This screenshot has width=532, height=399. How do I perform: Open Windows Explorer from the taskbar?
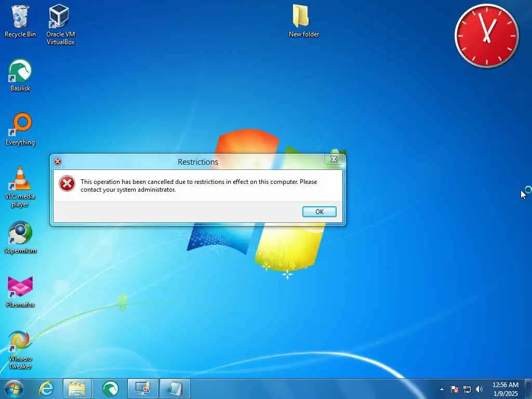coord(77,389)
